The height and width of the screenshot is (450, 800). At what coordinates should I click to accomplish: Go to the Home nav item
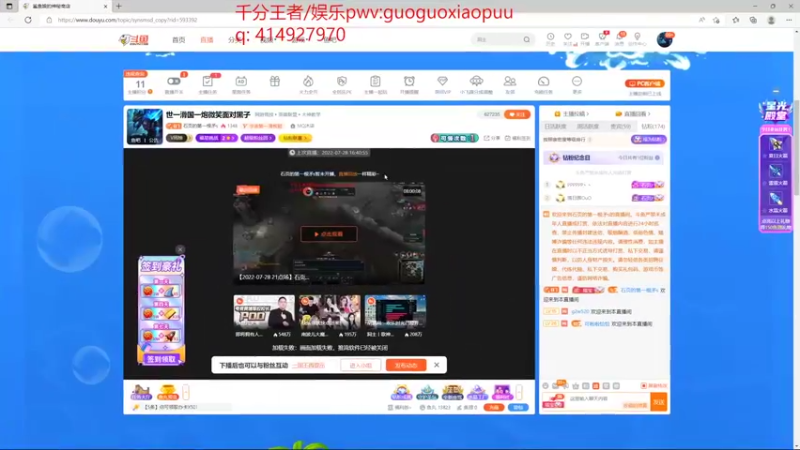tap(179, 40)
